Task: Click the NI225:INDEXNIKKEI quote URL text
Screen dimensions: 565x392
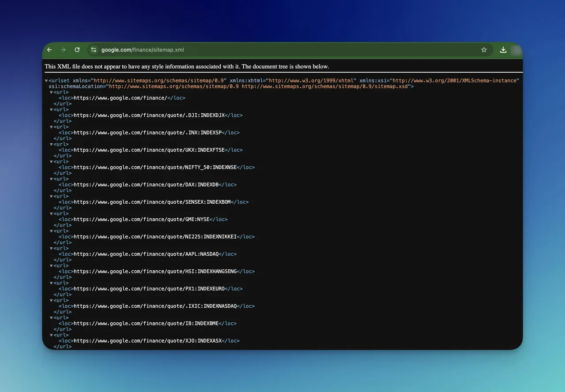Action: coord(155,237)
